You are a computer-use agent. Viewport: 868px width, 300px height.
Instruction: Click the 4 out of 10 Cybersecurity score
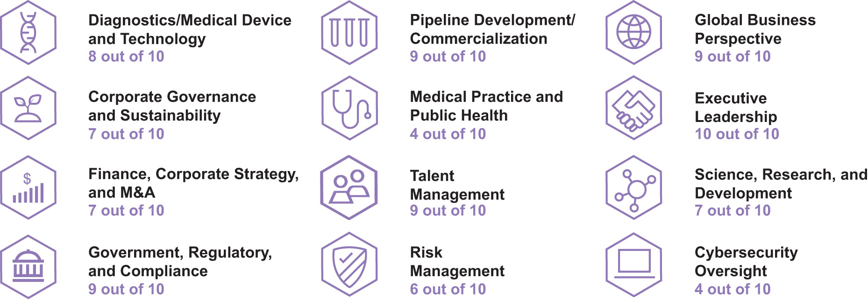coord(733,289)
